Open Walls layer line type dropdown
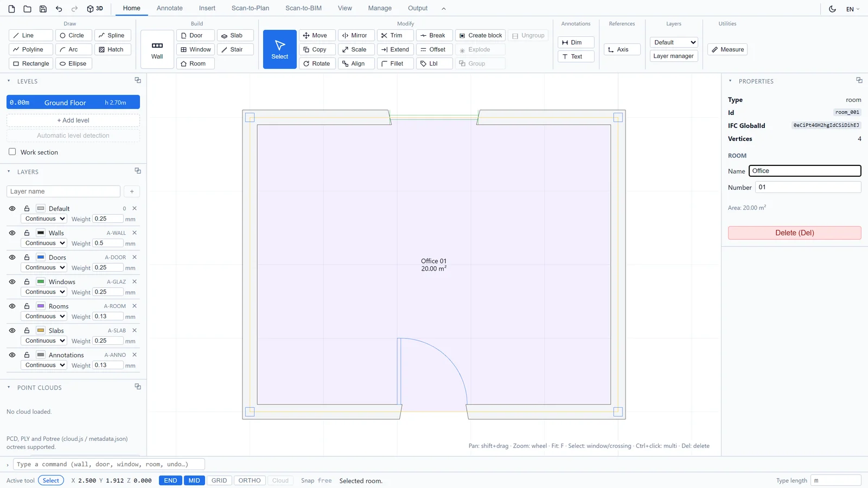868x488 pixels. click(43, 243)
